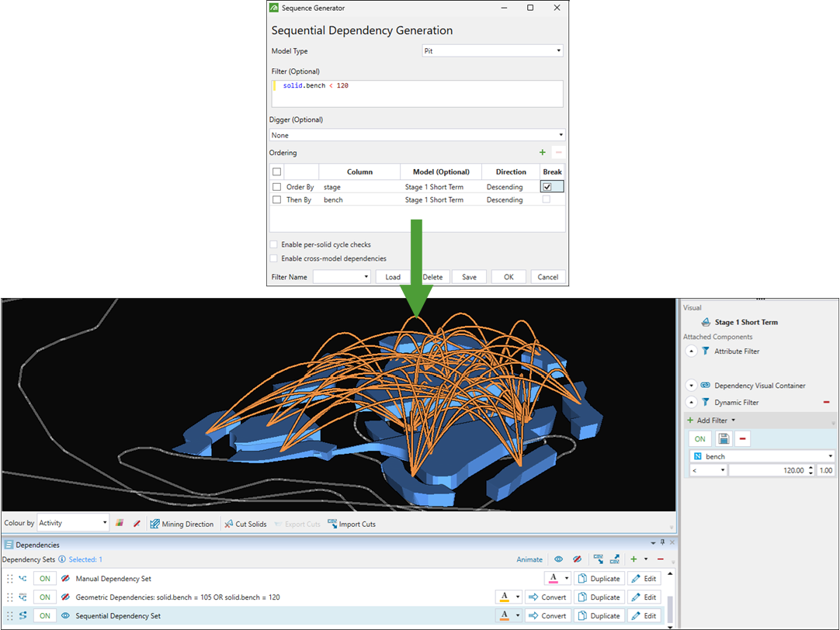Open the Model Type dropdown

(492, 51)
